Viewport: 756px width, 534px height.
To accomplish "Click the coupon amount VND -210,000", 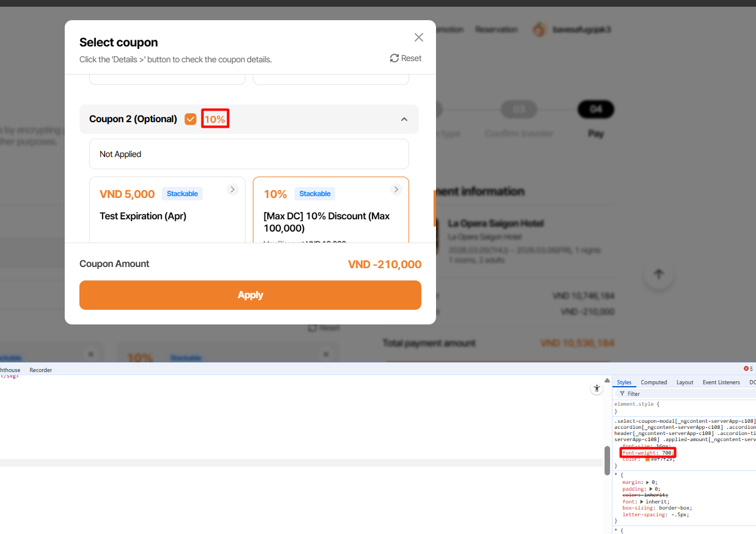I will 385,265.
